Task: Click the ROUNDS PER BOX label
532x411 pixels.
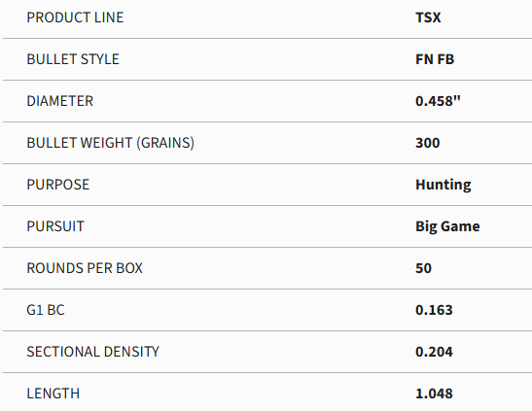Action: [85, 268]
